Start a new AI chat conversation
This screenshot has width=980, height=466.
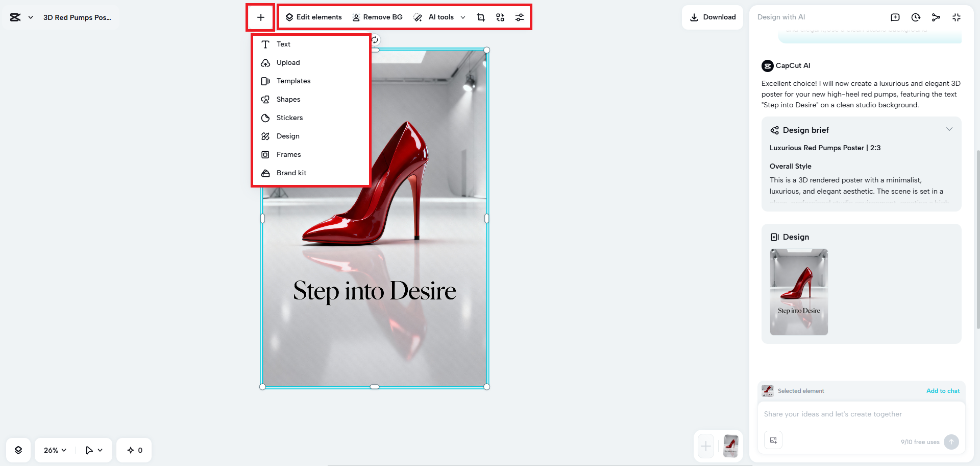point(895,17)
